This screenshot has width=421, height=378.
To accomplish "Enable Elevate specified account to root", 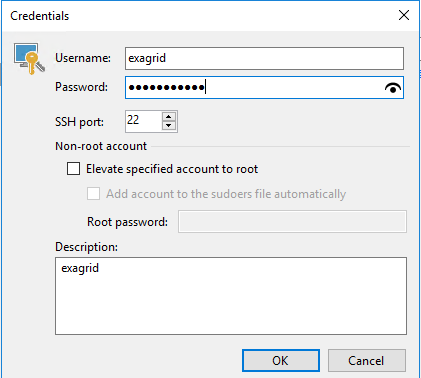I will click(73, 169).
